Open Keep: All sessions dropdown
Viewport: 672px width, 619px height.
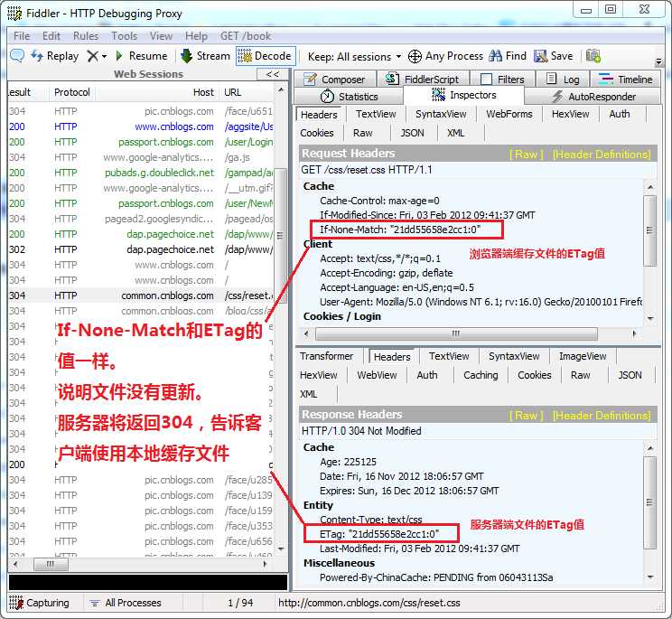354,57
